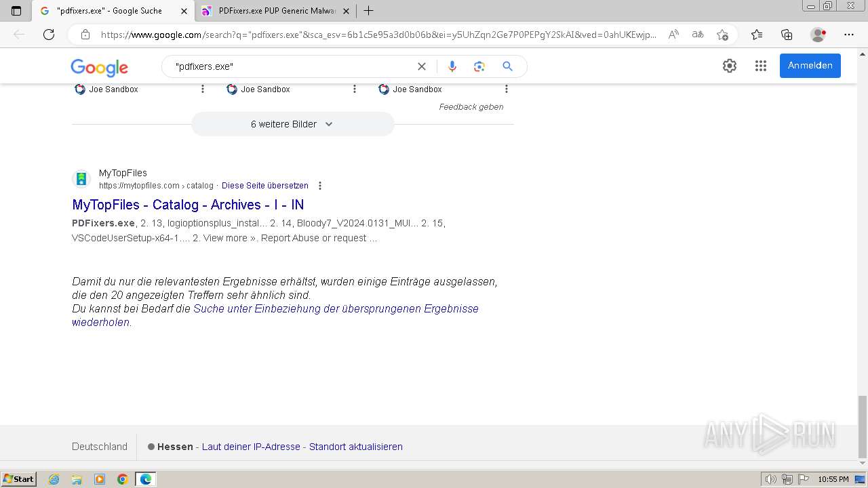Clear the search query with X
868x488 pixels.
click(x=422, y=66)
